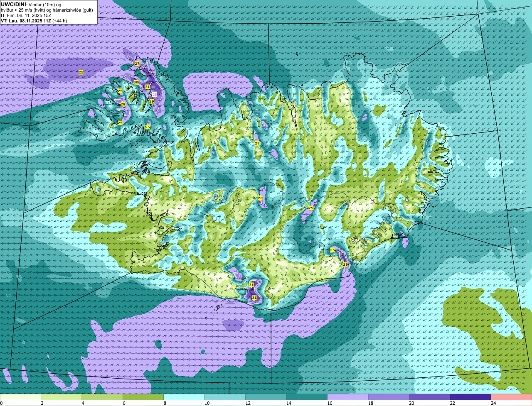Image resolution: width=532 pixels, height=406 pixels.
Task: Click the yellow "30" peak gust marker
Action: 136,82
